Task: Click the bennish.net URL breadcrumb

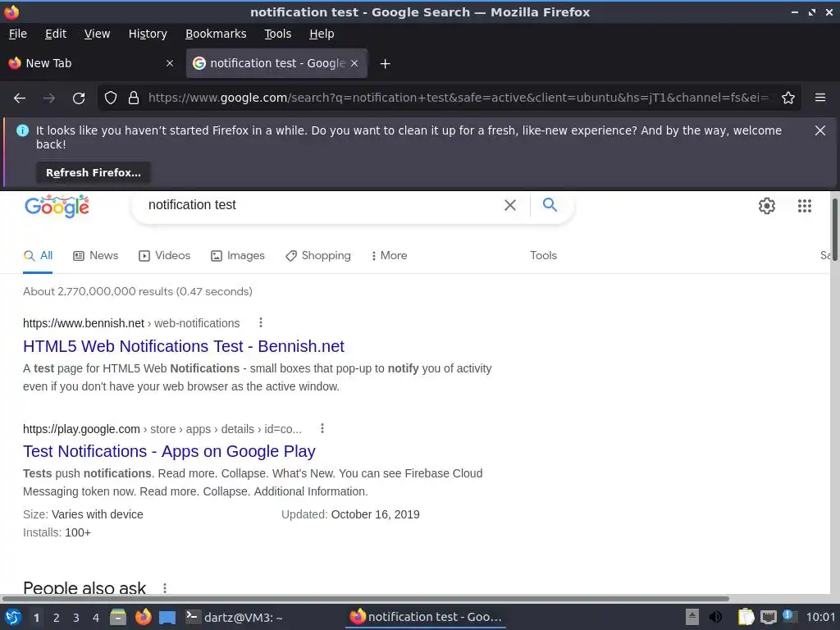Action: 131,323
